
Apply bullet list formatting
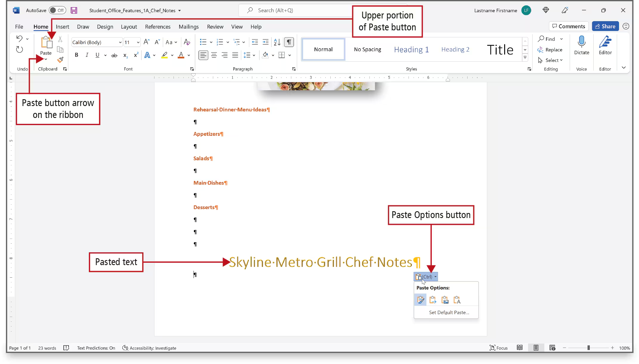[203, 42]
